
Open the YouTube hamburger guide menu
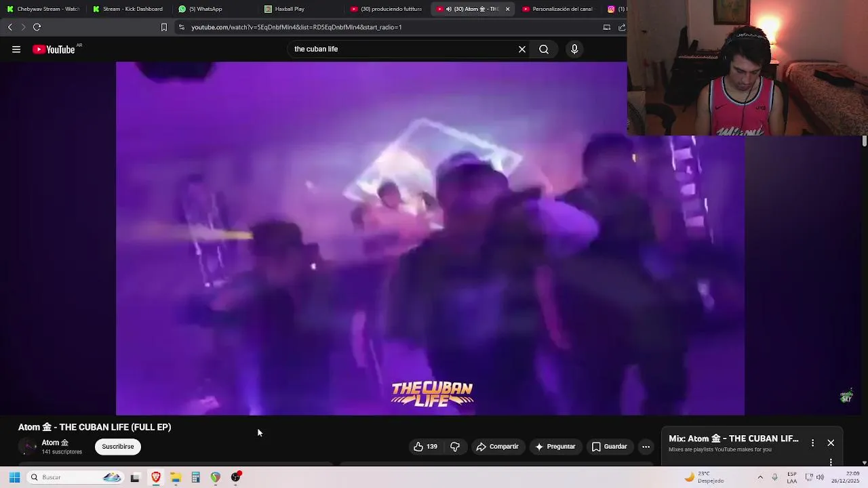[16, 49]
